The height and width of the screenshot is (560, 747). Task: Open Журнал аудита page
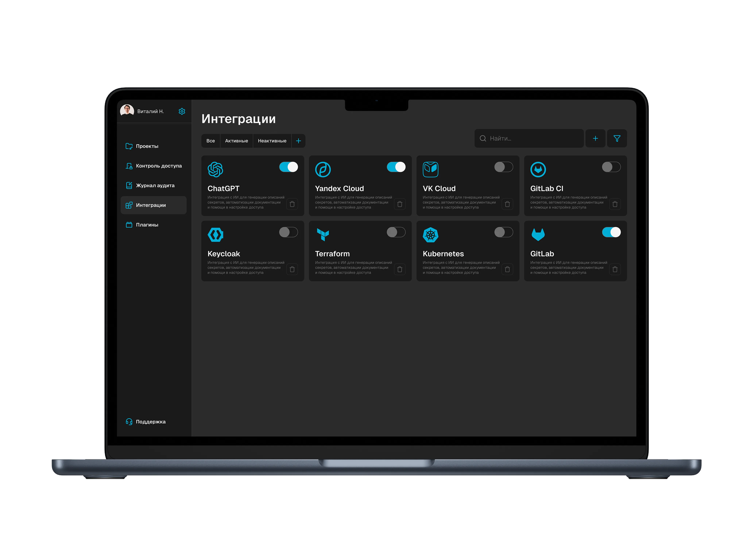pyautogui.click(x=154, y=185)
